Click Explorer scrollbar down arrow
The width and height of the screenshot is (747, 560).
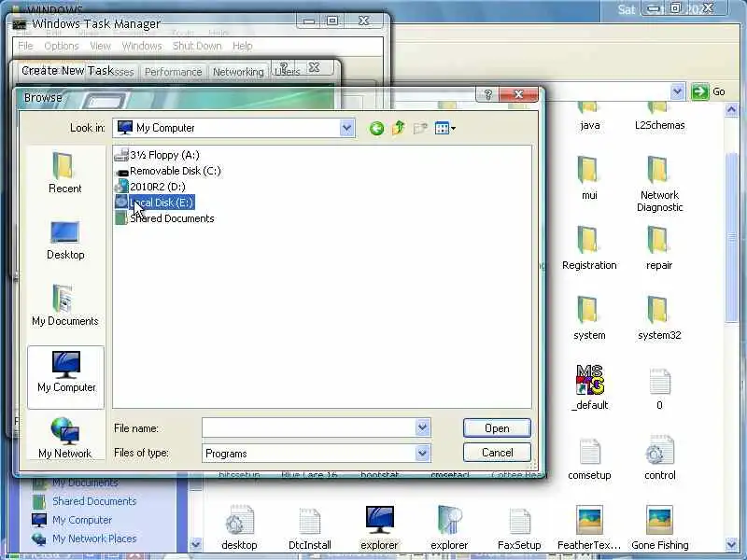(x=732, y=544)
